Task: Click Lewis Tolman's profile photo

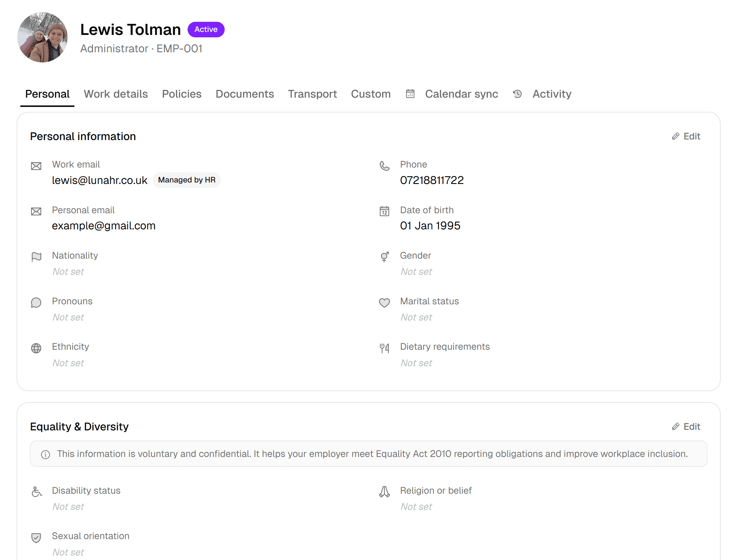Action: [43, 38]
